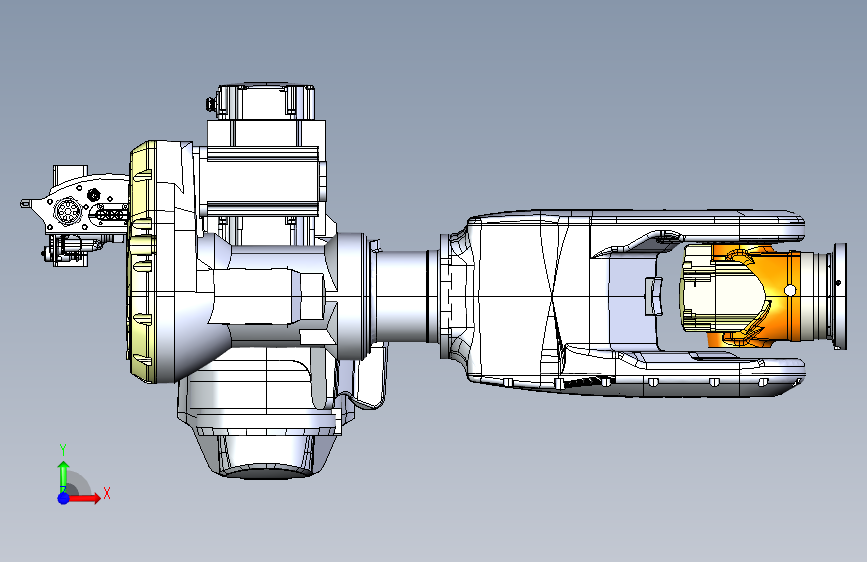Screen dimensions: 867x562
Task: Click the blue Z axis origin ball
Action: (64, 498)
